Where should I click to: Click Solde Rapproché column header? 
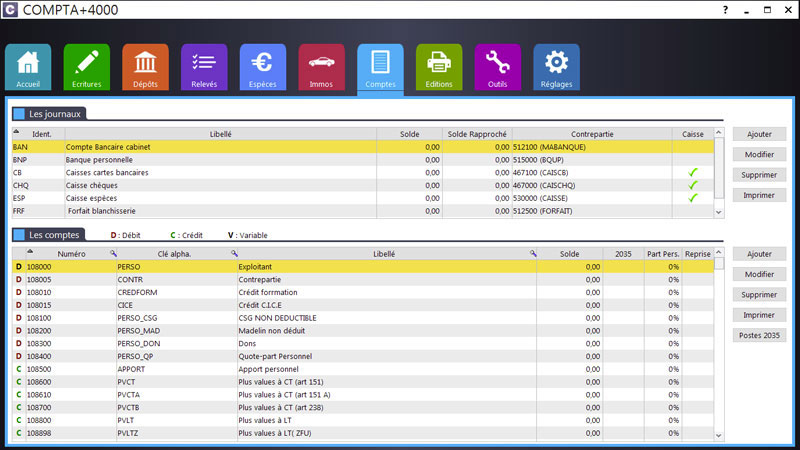(477, 134)
